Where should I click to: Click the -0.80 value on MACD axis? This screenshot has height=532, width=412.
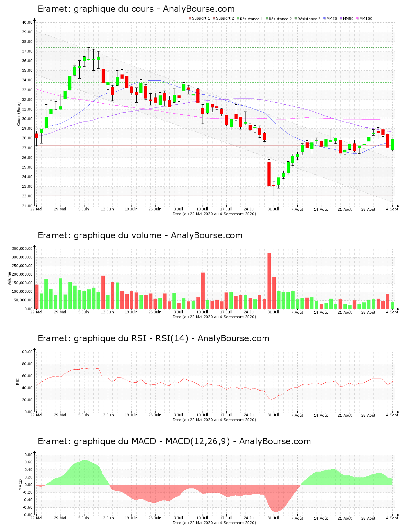click(28, 515)
